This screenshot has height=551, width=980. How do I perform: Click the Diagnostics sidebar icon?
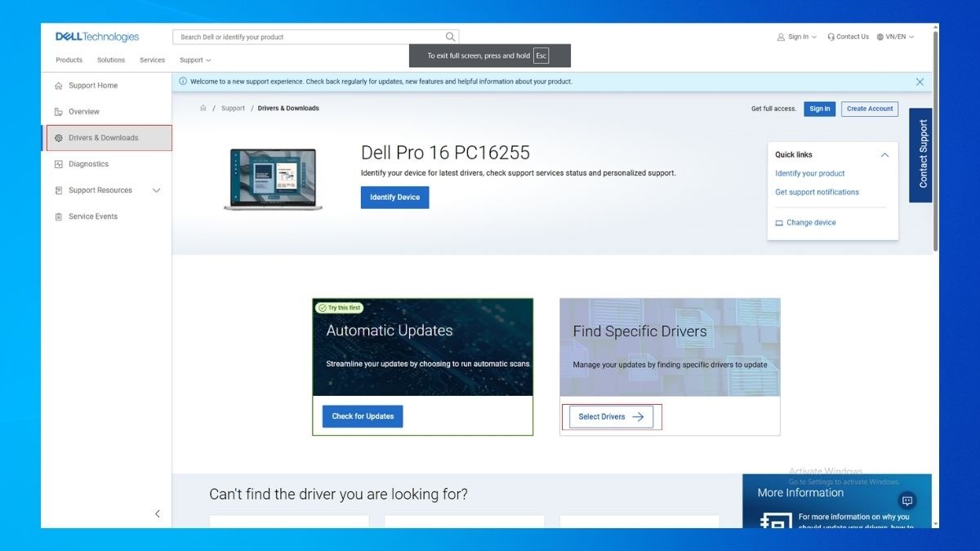point(58,164)
